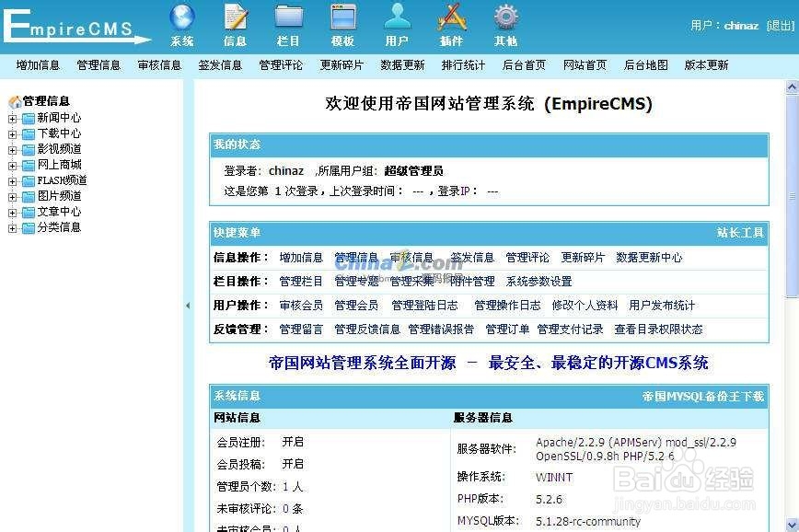Screen dimensions: 799x532
Task: Click the vertical scrollbar thumb
Action: pyautogui.click(x=792, y=196)
